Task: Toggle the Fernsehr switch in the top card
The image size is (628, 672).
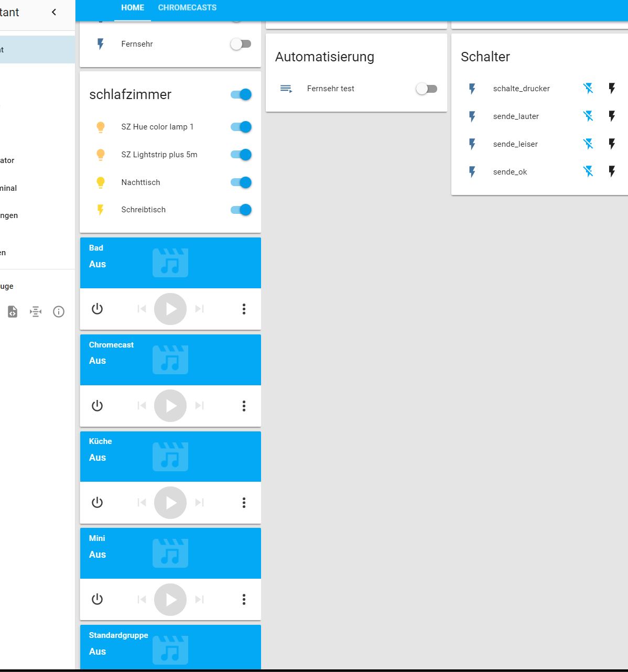Action: click(241, 44)
